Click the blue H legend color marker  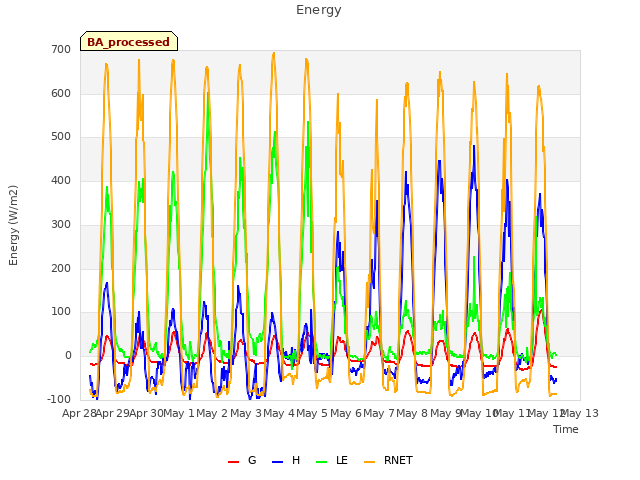(278, 462)
